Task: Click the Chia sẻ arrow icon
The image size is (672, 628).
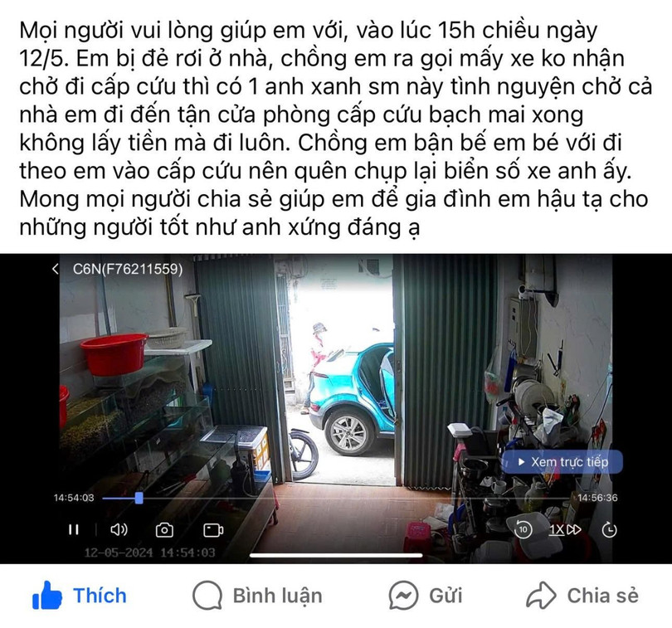Action: point(541,595)
